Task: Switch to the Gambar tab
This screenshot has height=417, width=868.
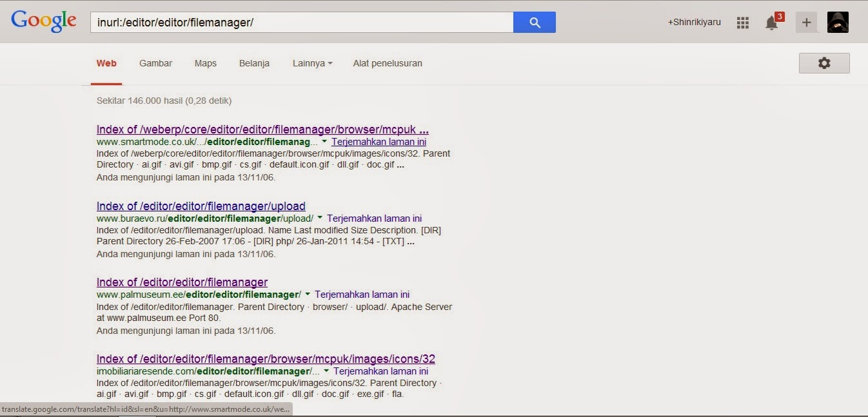Action: 155,63
